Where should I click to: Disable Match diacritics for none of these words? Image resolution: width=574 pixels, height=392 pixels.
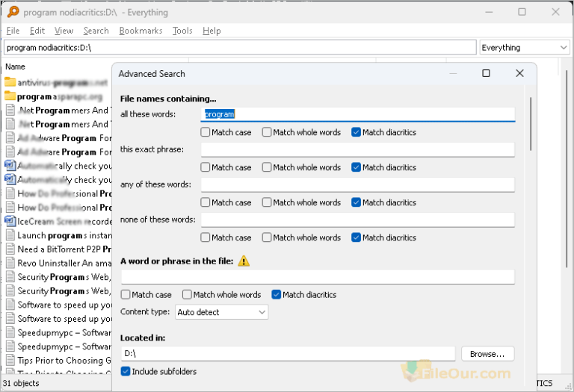click(x=357, y=237)
